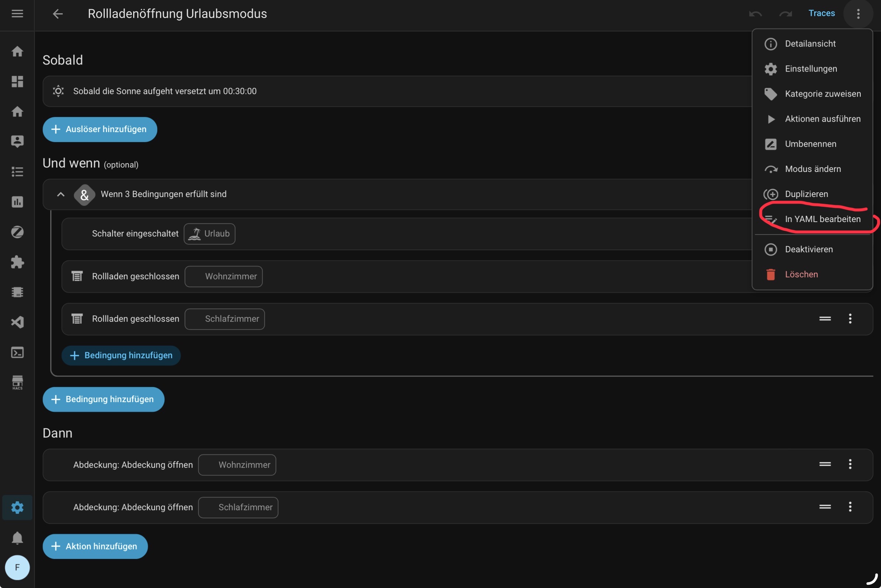Open overflow menu for Wohnzimmer Abdeckung action
This screenshot has height=588, width=881.
pyautogui.click(x=850, y=464)
